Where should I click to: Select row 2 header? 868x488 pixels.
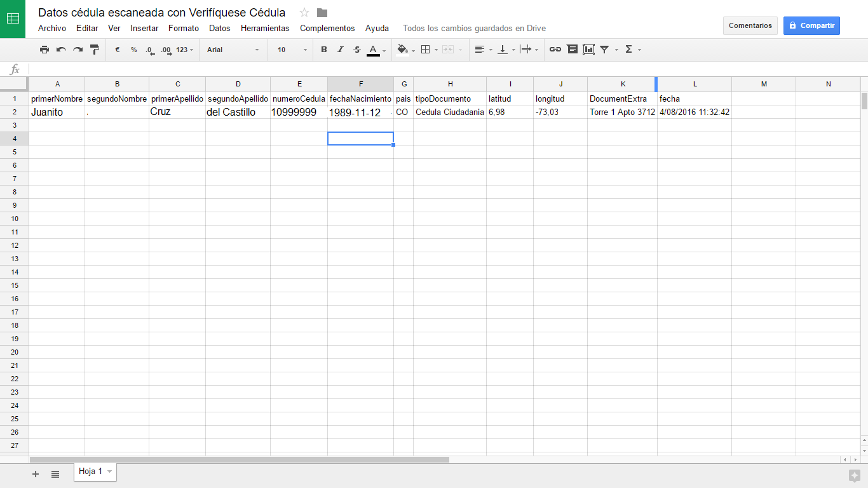point(15,112)
